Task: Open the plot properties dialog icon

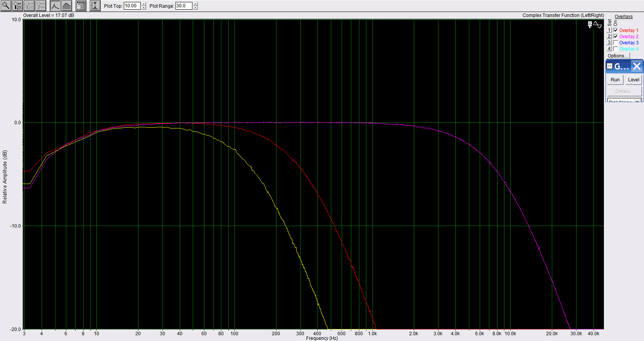Action: (81, 6)
